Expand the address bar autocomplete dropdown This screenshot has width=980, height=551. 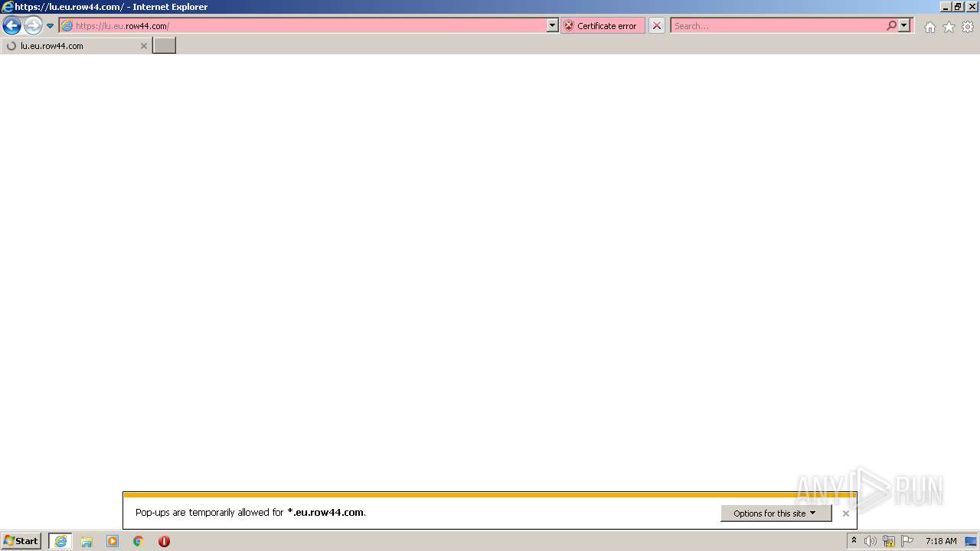pos(553,26)
